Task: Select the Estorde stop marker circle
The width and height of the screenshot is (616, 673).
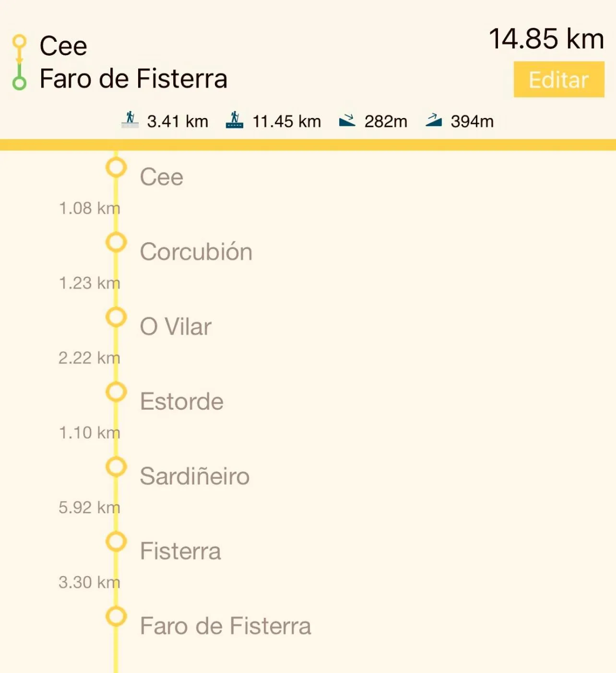Action: pyautogui.click(x=116, y=392)
